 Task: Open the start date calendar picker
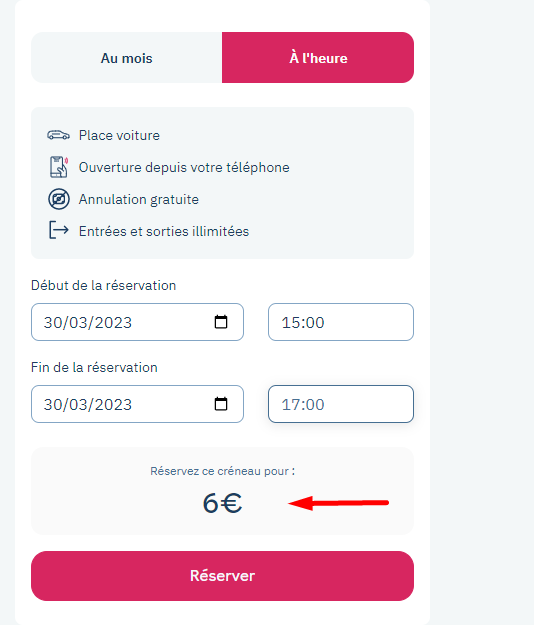pos(221,322)
